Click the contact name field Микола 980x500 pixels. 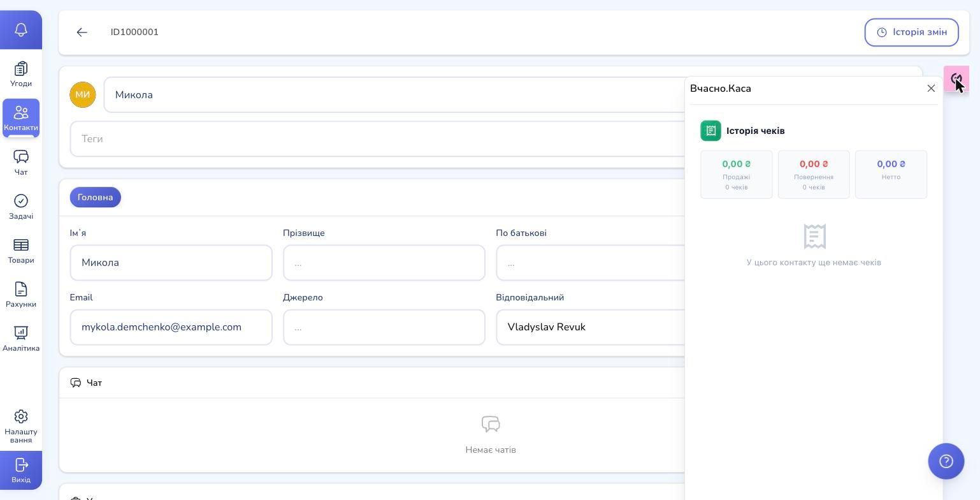pyautogui.click(x=394, y=94)
